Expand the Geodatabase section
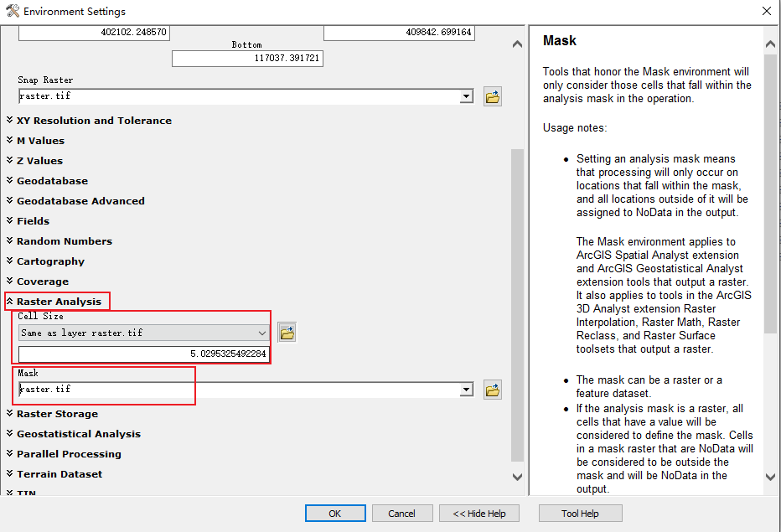Screen dimensions: 781x532 coord(9,180)
